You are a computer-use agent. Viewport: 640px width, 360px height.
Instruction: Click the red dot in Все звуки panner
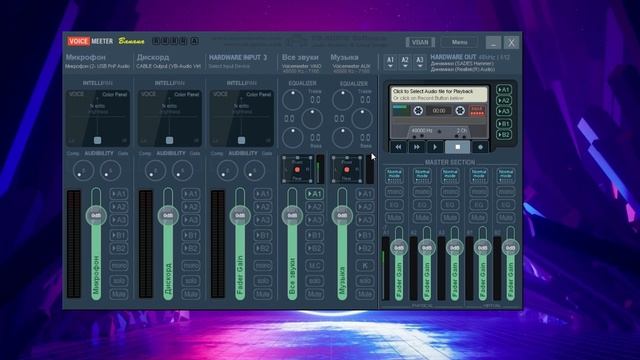pyautogui.click(x=297, y=169)
